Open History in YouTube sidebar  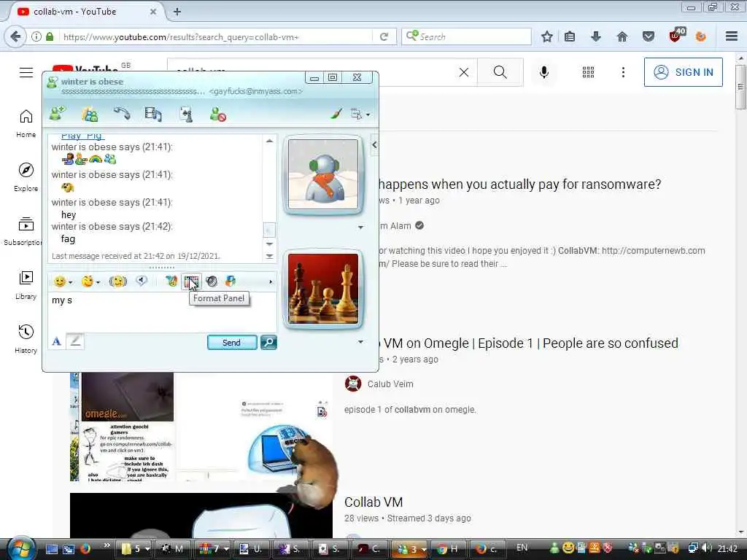coord(26,339)
